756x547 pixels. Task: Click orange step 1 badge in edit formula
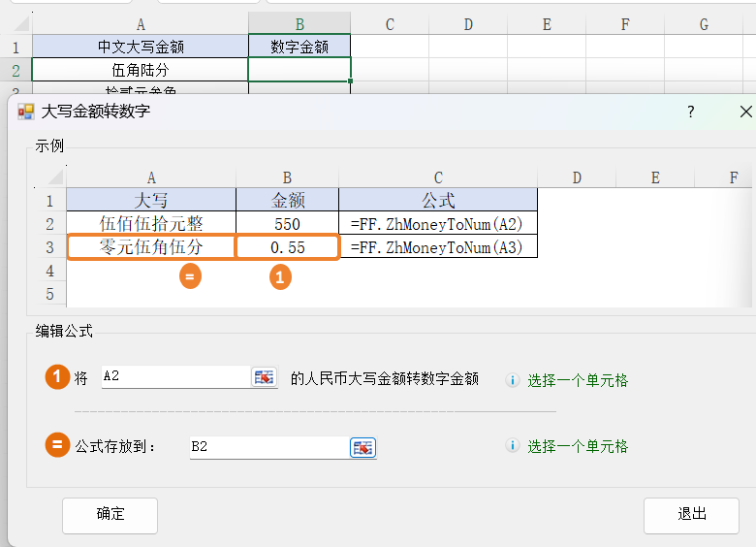(58, 377)
